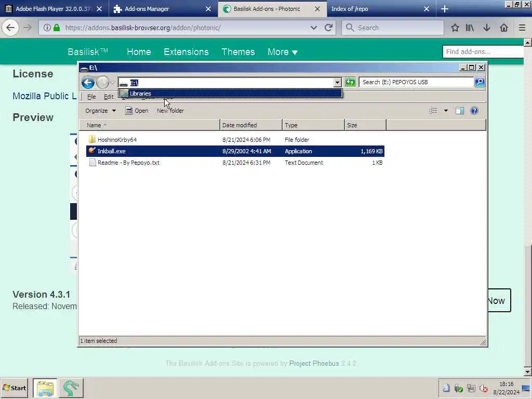
Task: Open the Extensions link on Basilisk site
Action: point(187,52)
